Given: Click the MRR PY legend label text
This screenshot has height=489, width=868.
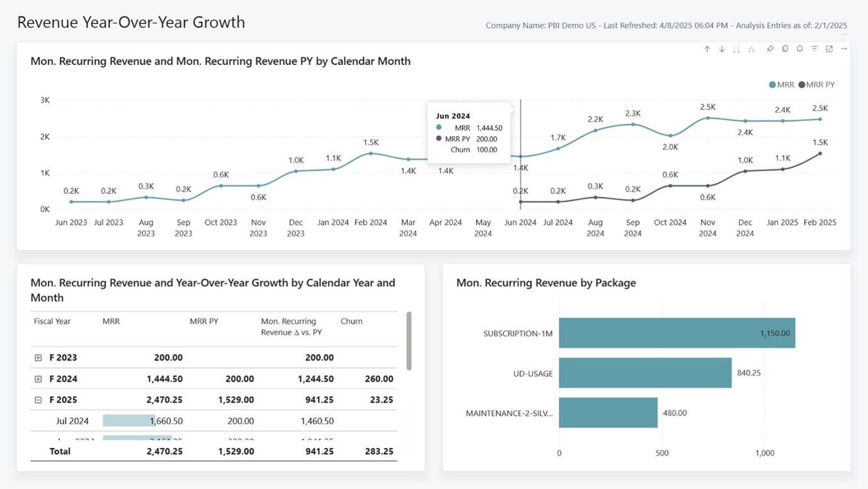Looking at the screenshot, I should coord(820,85).
